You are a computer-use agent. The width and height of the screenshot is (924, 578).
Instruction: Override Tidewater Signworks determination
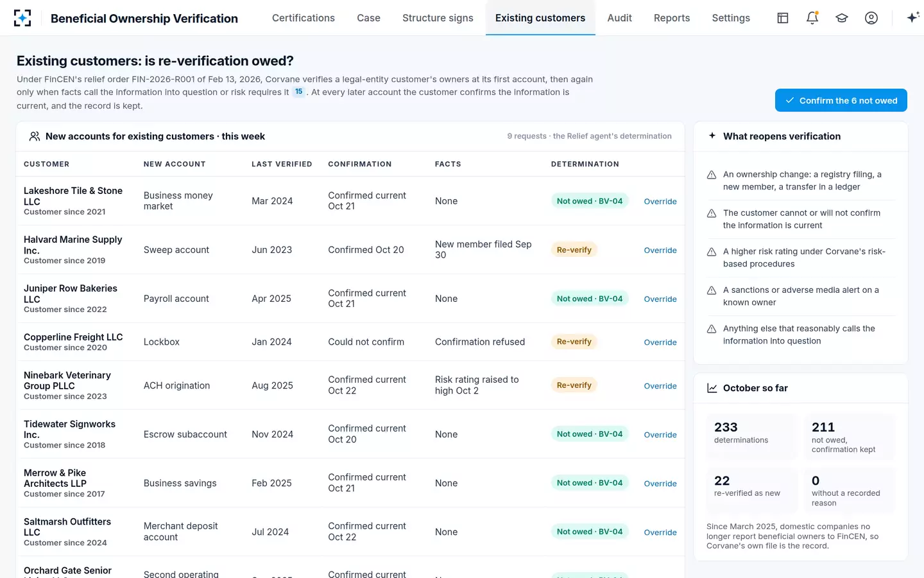pyautogui.click(x=660, y=435)
